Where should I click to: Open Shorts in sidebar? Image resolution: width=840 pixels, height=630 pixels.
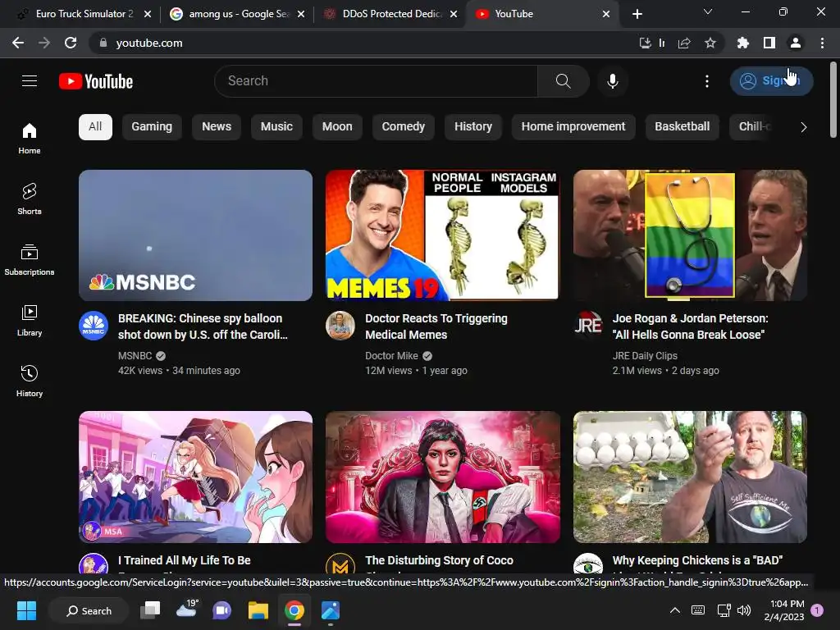point(30,199)
